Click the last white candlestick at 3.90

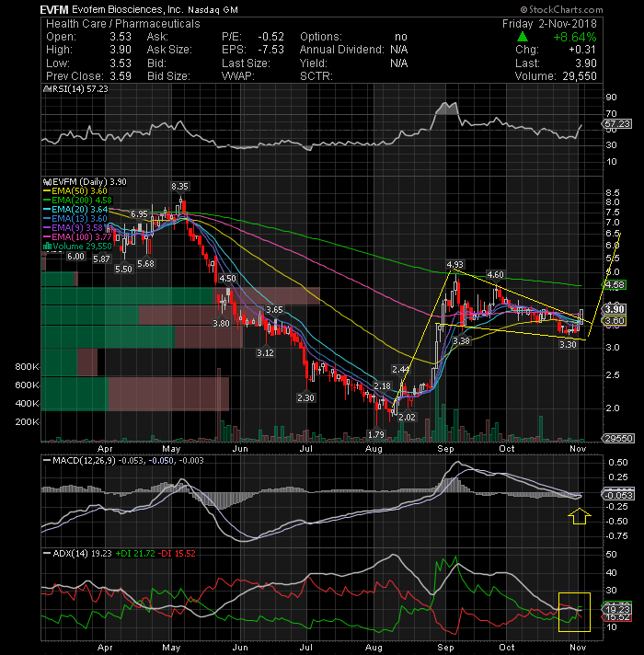pos(581,316)
